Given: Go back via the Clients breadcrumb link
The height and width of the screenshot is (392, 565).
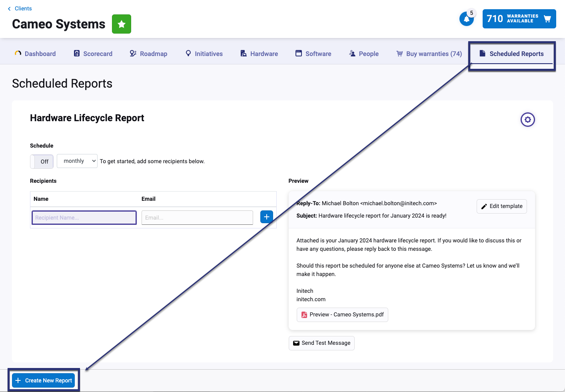Looking at the screenshot, I should tap(22, 8).
